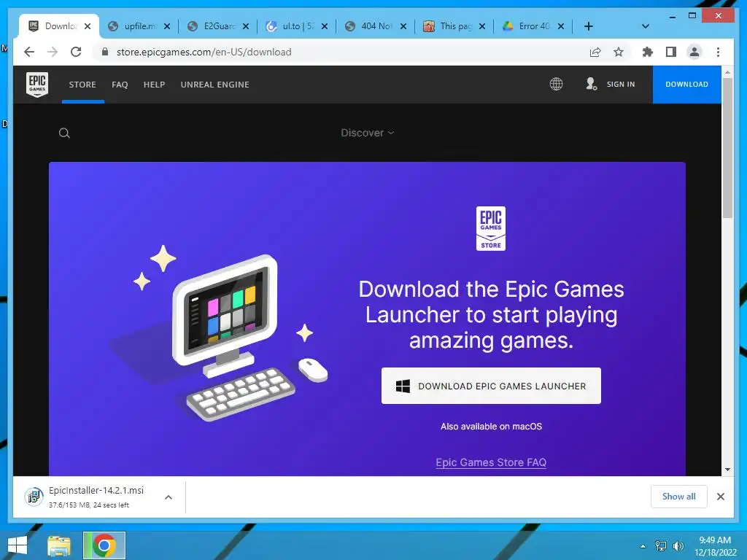Close the 404 Not Found tab

[403, 27]
